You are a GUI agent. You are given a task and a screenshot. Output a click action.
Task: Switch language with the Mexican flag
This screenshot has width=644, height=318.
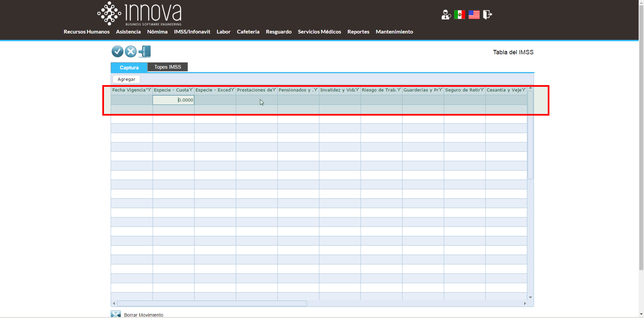click(x=460, y=15)
